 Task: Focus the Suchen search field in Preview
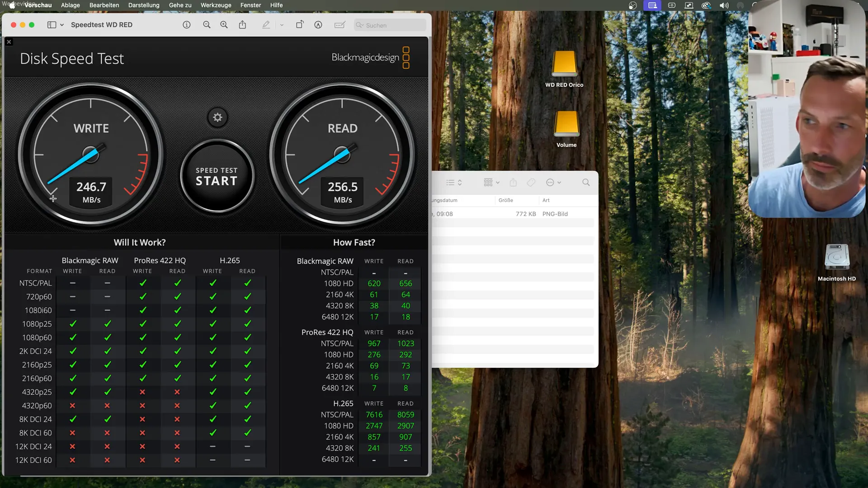(x=390, y=25)
